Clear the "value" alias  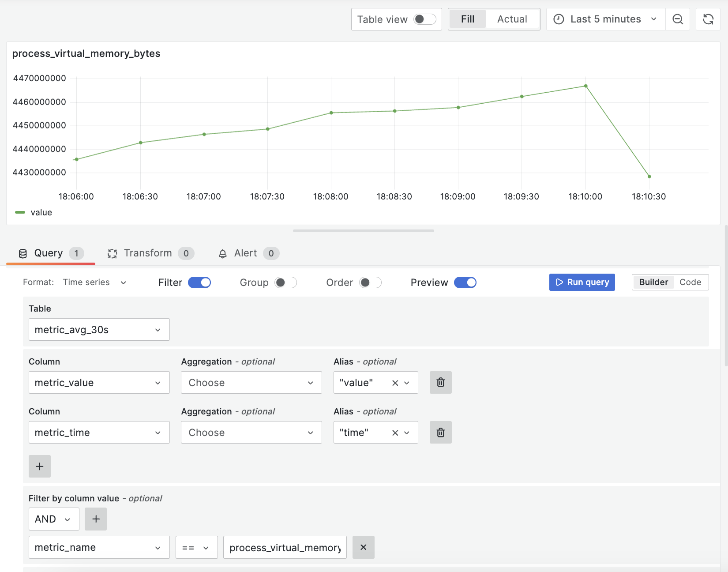(395, 383)
